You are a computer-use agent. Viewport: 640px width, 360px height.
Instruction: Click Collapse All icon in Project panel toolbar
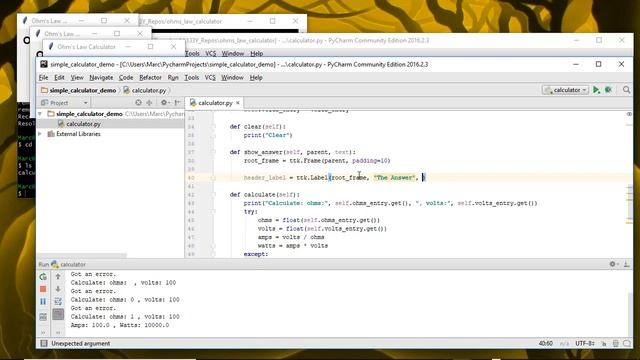[149, 103]
